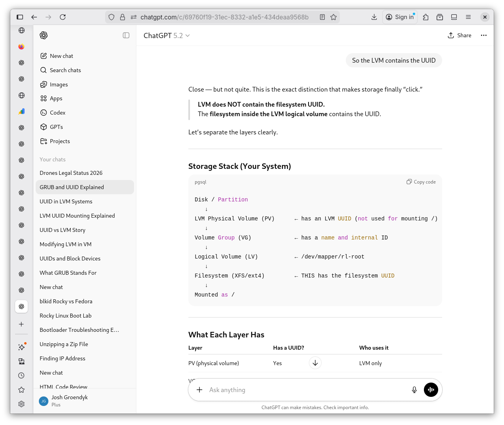
Task: Copy code from the pgsql block
Action: coord(421,182)
